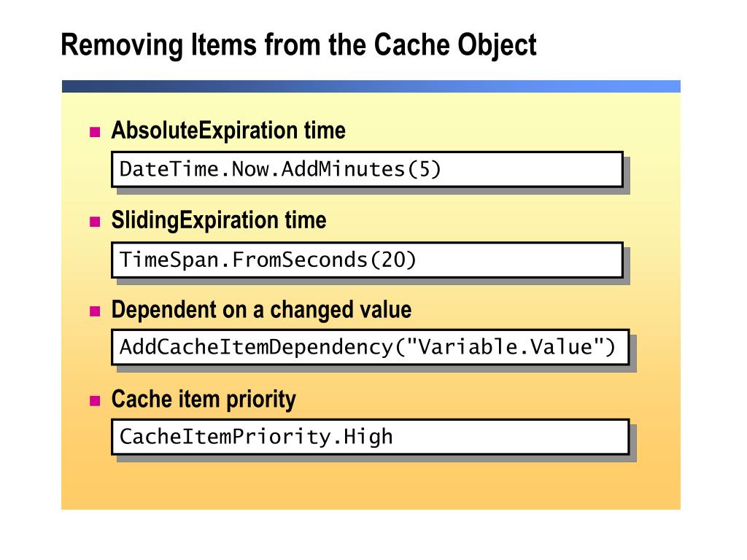747x560 pixels.
Task: Click the slide title 'Removing Items from the Cache Object'
Action: tap(298, 45)
